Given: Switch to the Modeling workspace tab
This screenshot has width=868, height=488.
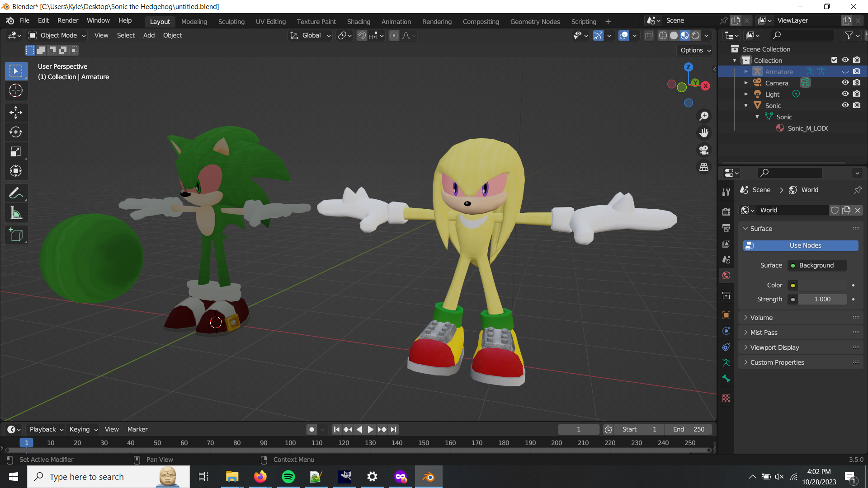Looking at the screenshot, I should click(x=194, y=22).
